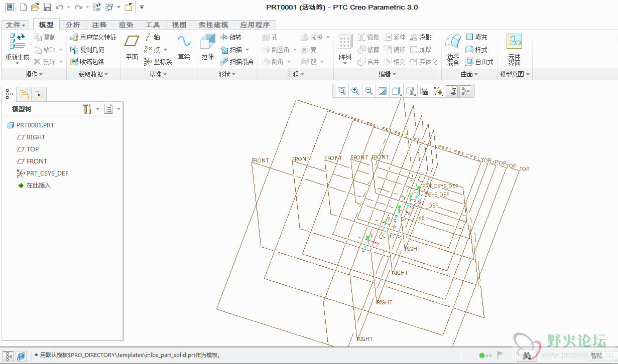Select the 坐标系 coordinate system tool
Viewport: 618px width, 364px height.
(x=158, y=62)
